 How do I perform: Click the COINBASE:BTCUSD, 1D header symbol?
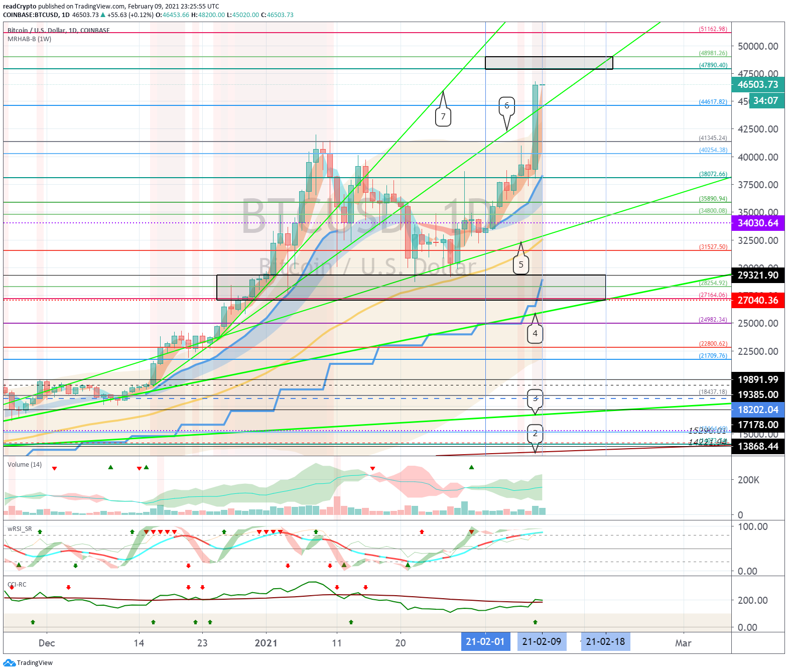(x=36, y=15)
